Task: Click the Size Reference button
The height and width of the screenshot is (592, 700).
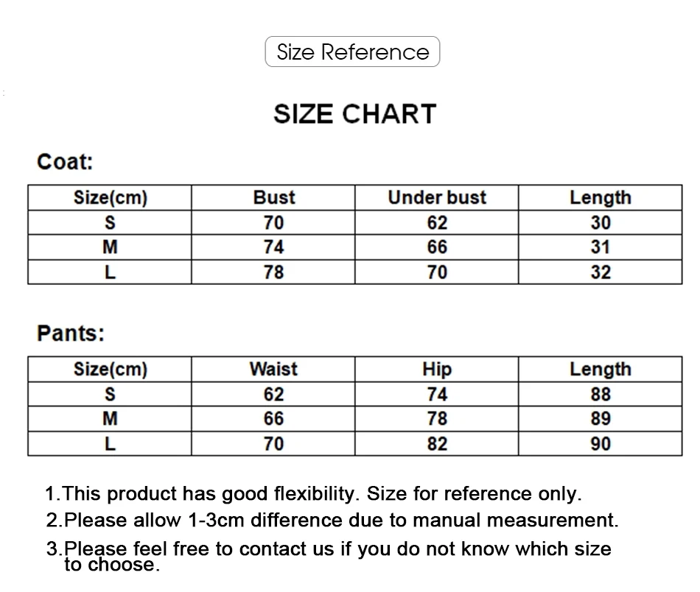Action: (x=352, y=52)
